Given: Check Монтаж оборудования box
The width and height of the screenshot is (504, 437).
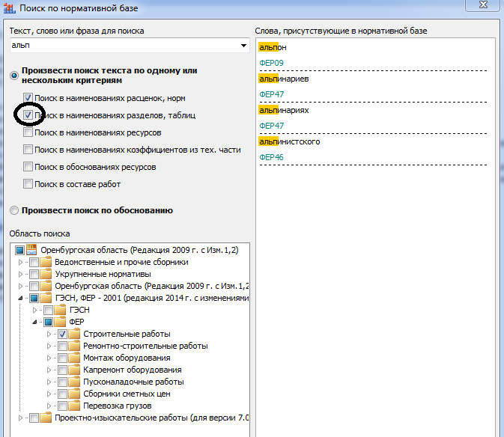Looking at the screenshot, I should (x=62, y=358).
